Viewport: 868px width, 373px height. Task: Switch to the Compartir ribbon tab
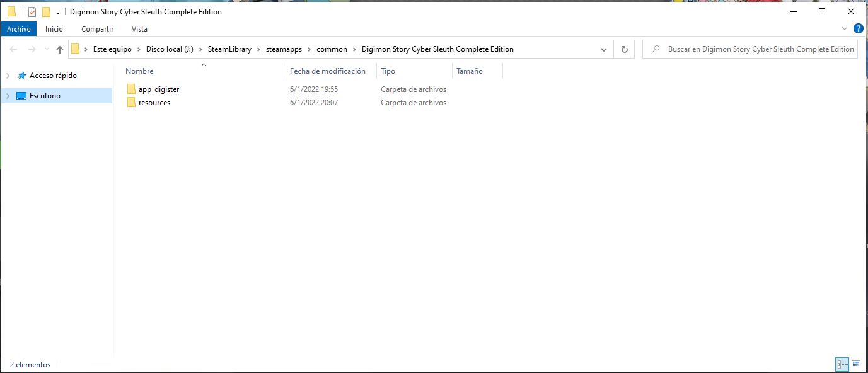(x=98, y=29)
